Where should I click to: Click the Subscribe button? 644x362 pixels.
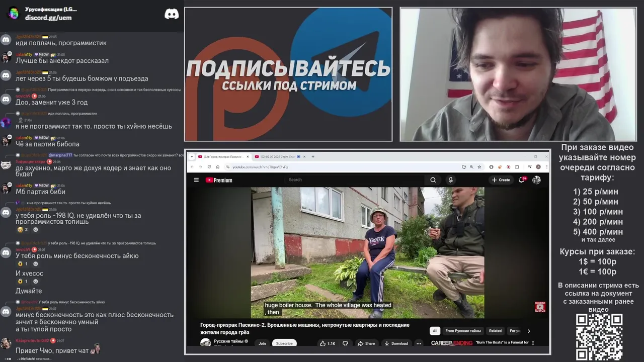tap(284, 343)
